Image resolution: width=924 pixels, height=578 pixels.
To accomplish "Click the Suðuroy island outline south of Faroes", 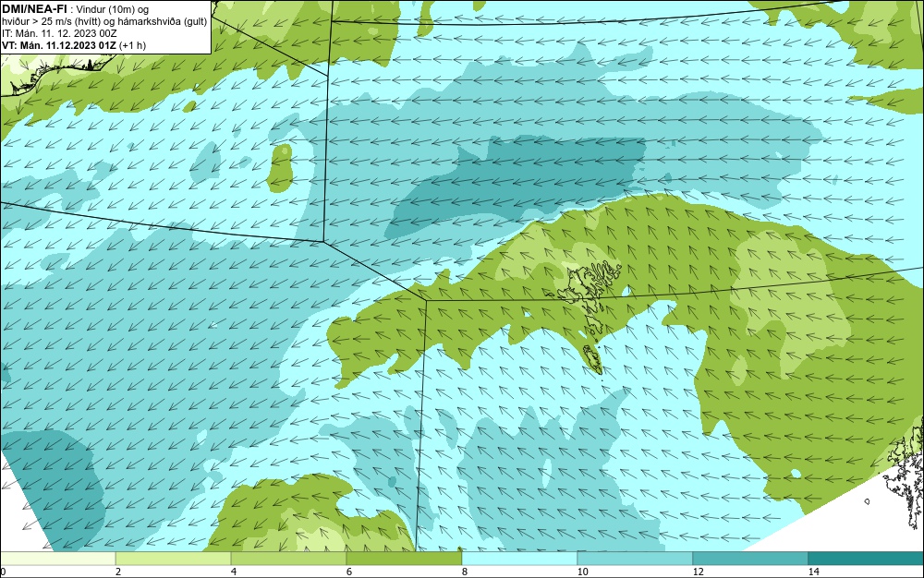I will coord(592,359).
